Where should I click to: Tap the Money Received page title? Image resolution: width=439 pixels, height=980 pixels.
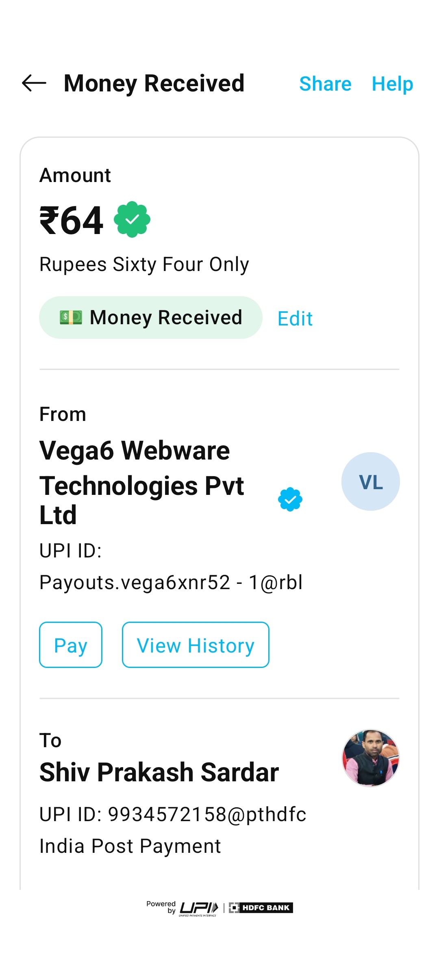154,83
